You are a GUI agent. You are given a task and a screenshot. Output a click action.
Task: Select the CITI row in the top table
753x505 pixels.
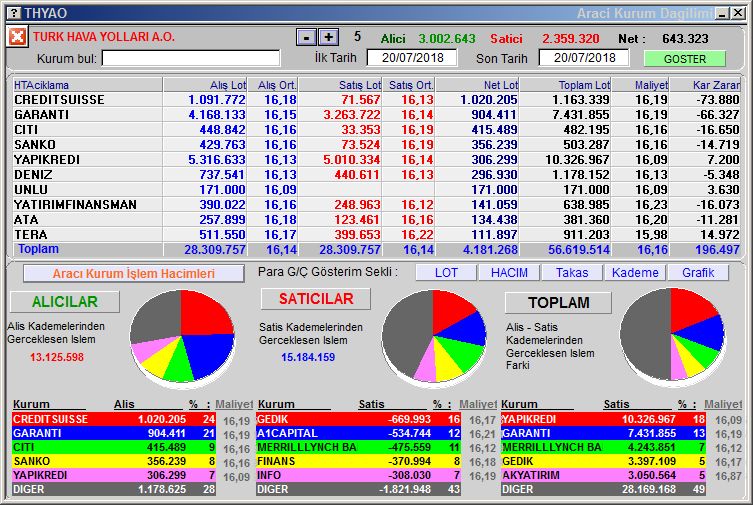click(376, 130)
